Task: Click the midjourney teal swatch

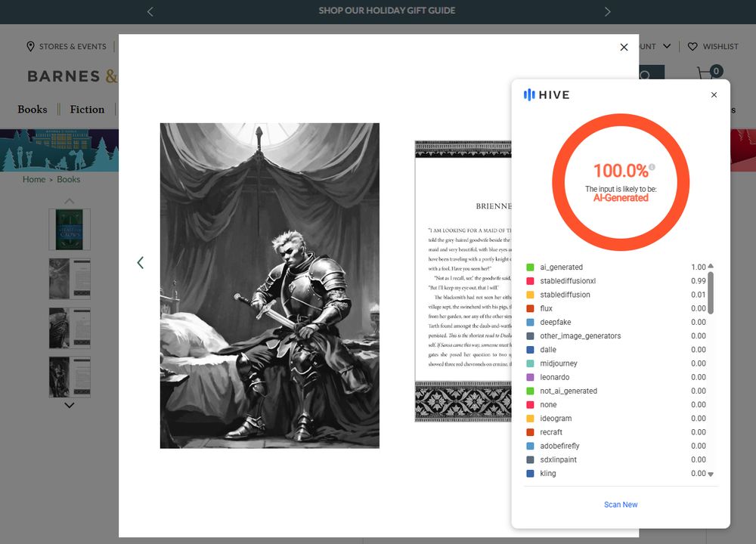Action: tap(530, 363)
